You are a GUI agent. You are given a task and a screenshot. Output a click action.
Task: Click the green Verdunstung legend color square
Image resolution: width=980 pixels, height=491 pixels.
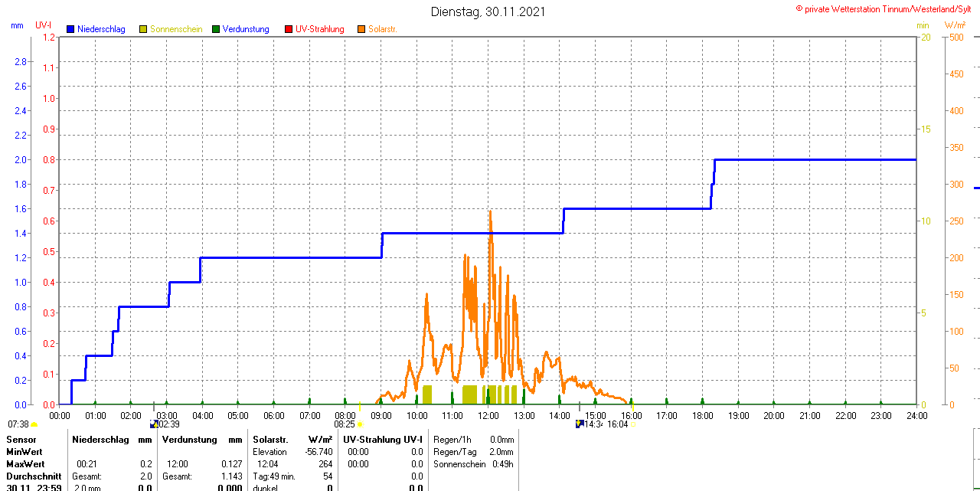pyautogui.click(x=216, y=29)
